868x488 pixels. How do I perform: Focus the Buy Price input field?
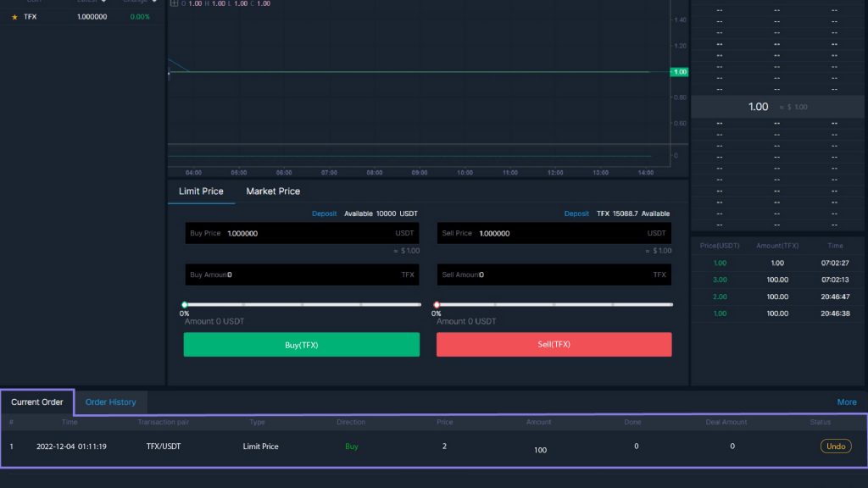coord(302,234)
